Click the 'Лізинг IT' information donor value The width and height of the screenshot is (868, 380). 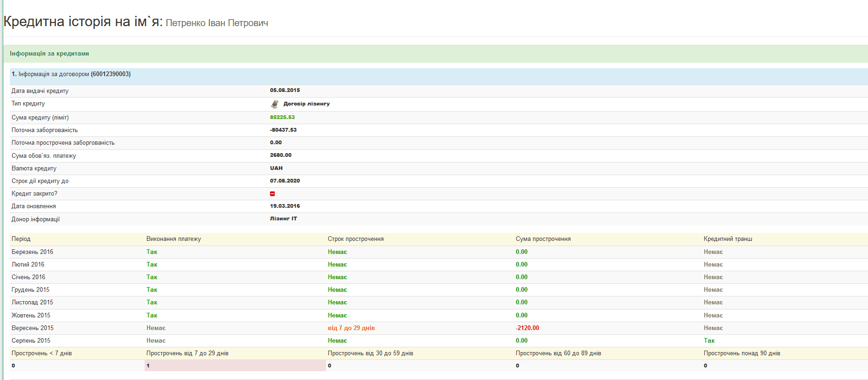pos(283,218)
